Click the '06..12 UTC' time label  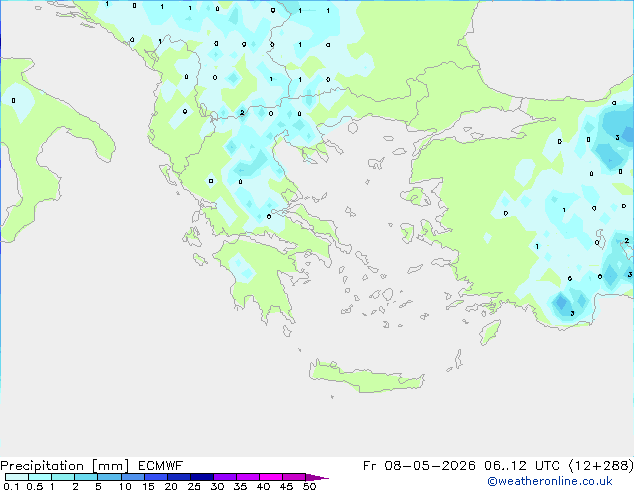coord(522,466)
